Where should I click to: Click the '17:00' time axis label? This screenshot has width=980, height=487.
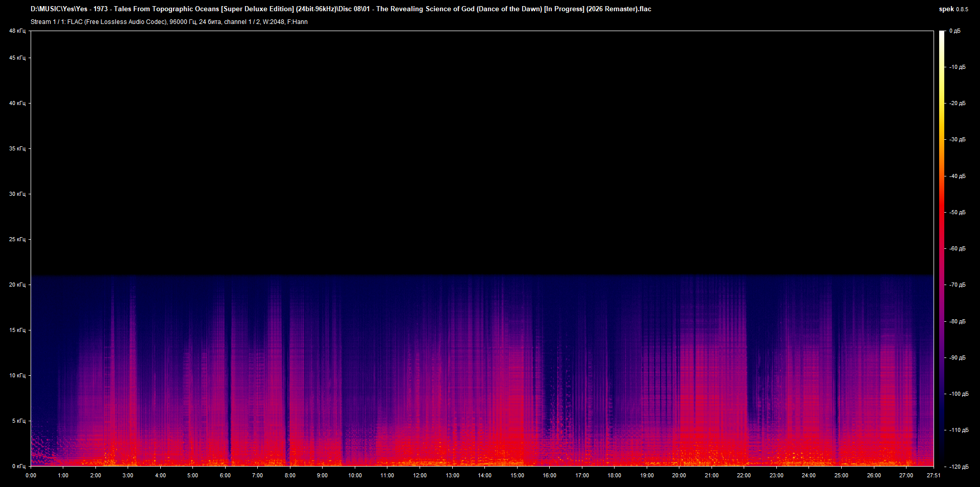click(582, 475)
